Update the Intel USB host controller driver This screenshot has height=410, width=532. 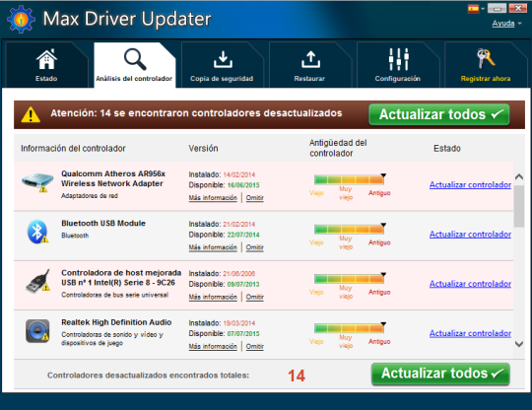pos(470,284)
